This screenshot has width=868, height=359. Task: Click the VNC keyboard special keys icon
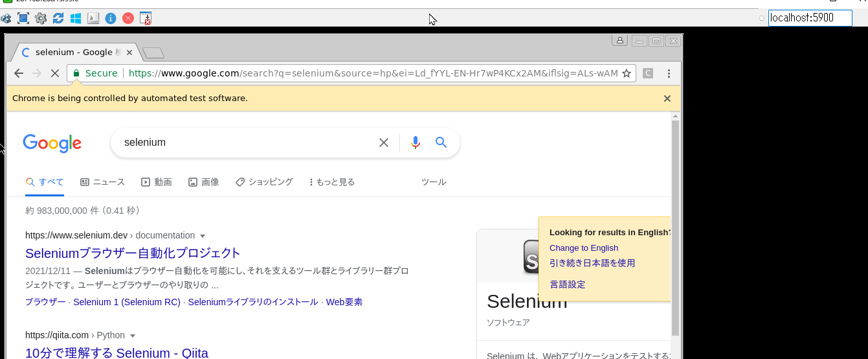tap(93, 18)
